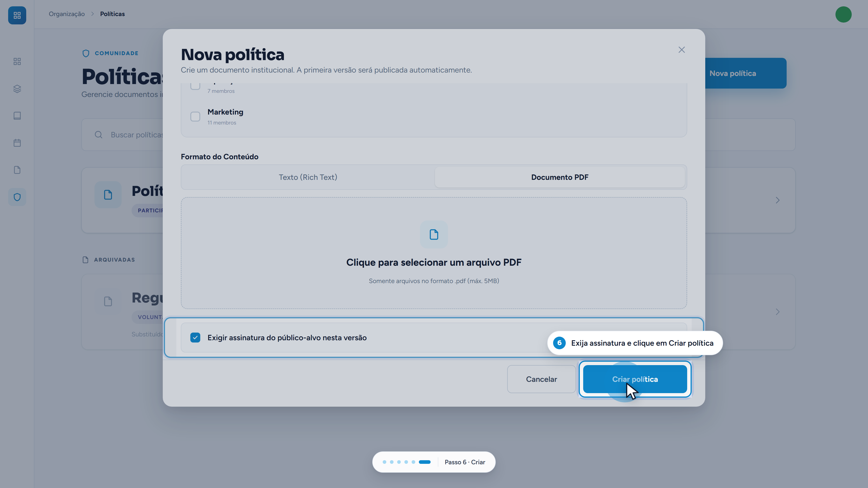Click the green user avatar
This screenshot has width=868, height=488.
[843, 14]
